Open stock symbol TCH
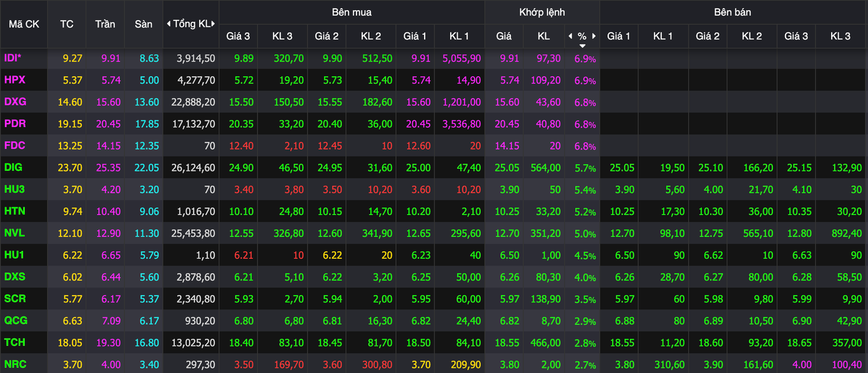 pyautogui.click(x=15, y=342)
